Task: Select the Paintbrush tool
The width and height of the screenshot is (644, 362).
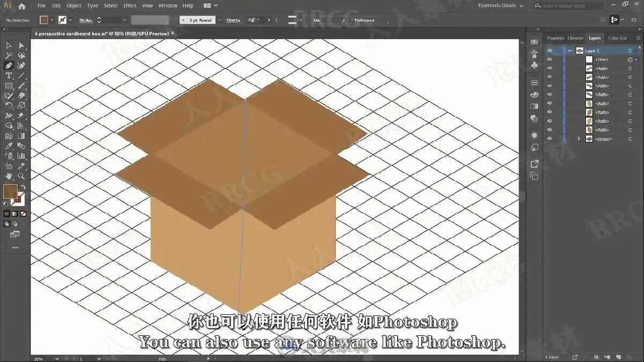Action: tap(21, 86)
